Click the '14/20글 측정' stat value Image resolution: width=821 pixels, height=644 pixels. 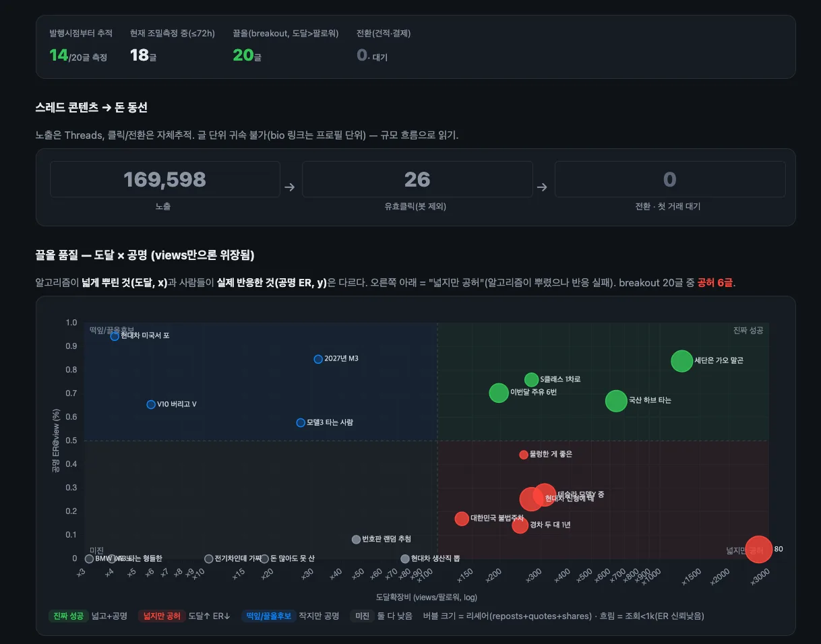click(78, 55)
